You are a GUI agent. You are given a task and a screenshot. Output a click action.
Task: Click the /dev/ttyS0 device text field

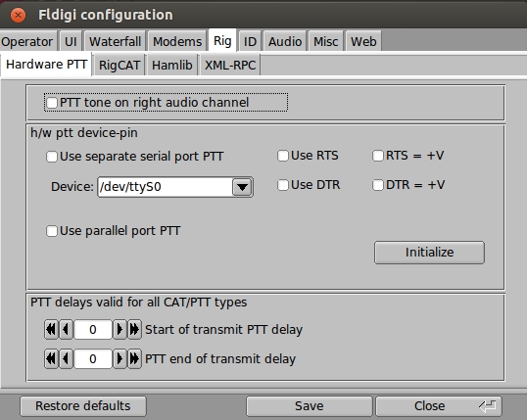point(165,187)
